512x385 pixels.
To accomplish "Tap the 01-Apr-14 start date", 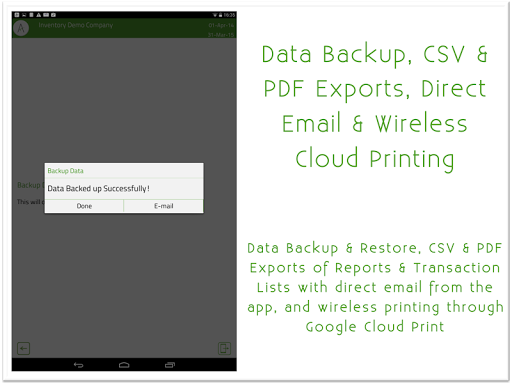I will click(x=221, y=25).
